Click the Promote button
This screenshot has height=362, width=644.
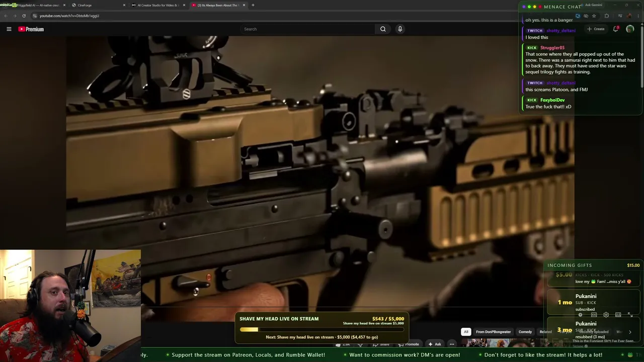pos(408,344)
